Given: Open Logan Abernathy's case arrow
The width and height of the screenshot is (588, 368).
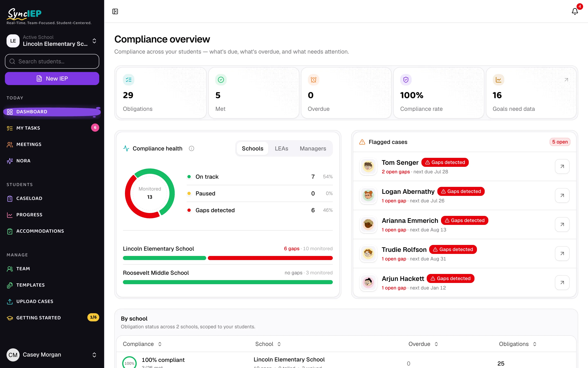Looking at the screenshot, I should pyautogui.click(x=562, y=195).
